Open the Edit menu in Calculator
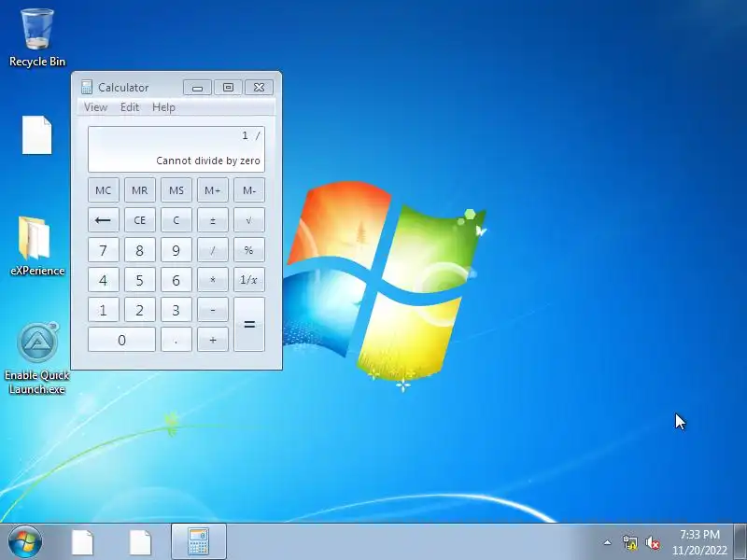747x560 pixels. click(130, 107)
